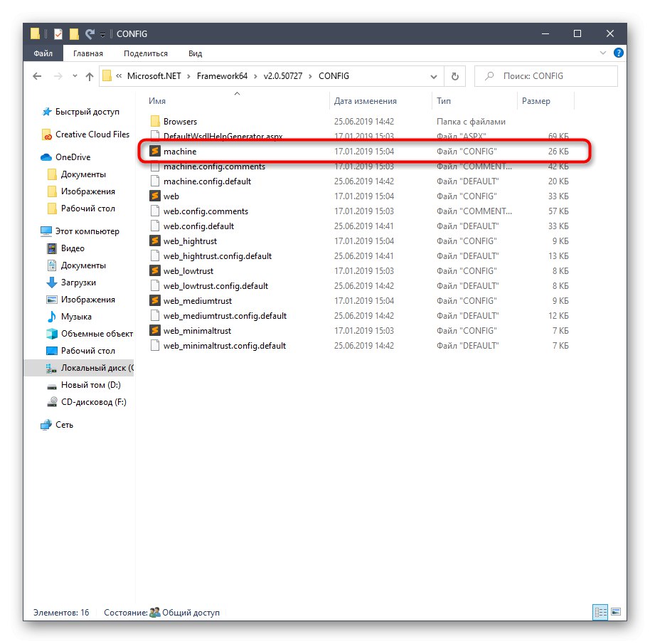Open the Quick Access Toolbar customize dropdown

pos(103,34)
